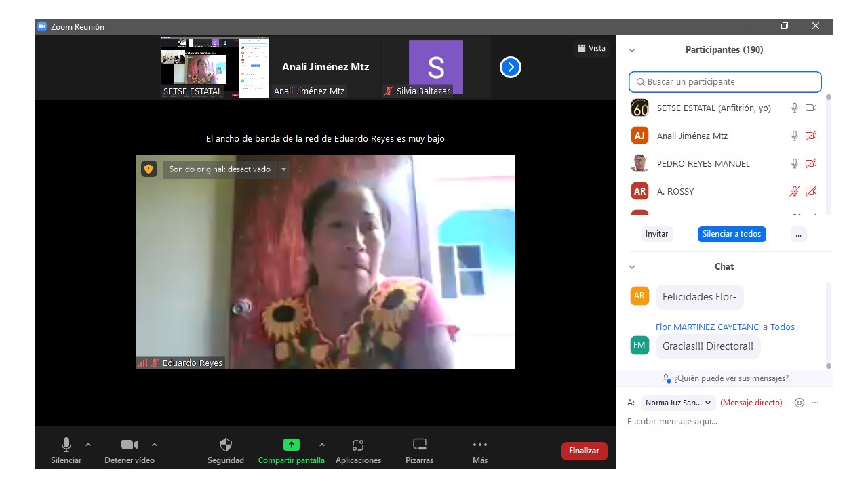The width and height of the screenshot is (868, 488).
Task: Click A. ROSSY muted microphone icon
Action: click(795, 191)
